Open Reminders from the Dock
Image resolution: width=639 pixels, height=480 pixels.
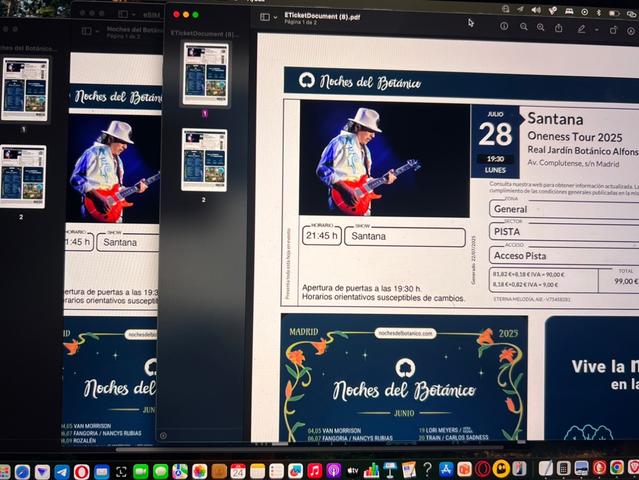[x=276, y=471]
